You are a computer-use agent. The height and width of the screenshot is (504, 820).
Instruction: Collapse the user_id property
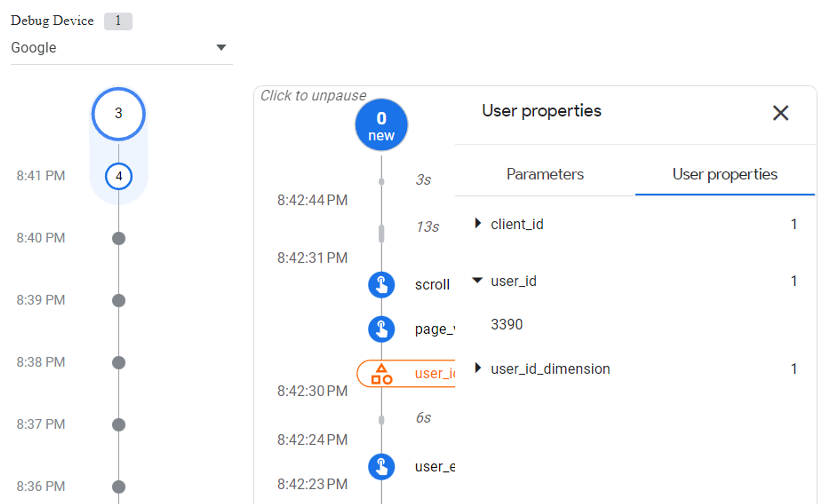tap(477, 280)
